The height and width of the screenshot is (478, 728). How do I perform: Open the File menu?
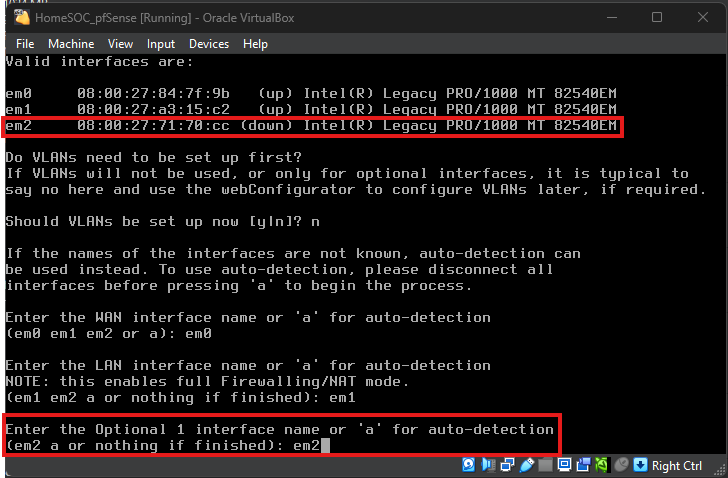(25, 44)
